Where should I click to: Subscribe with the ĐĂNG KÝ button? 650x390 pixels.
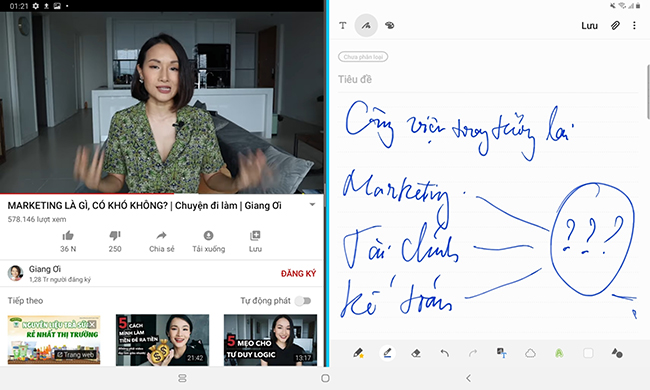(x=298, y=274)
